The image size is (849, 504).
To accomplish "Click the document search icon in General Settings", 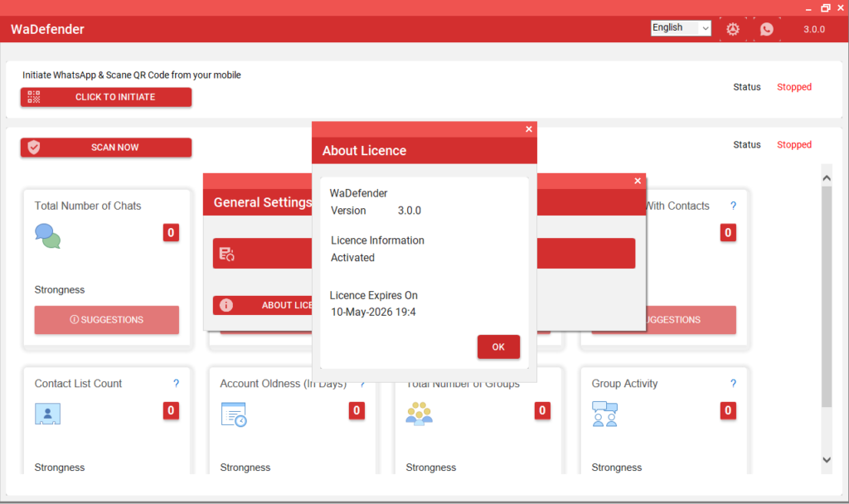I will click(226, 254).
